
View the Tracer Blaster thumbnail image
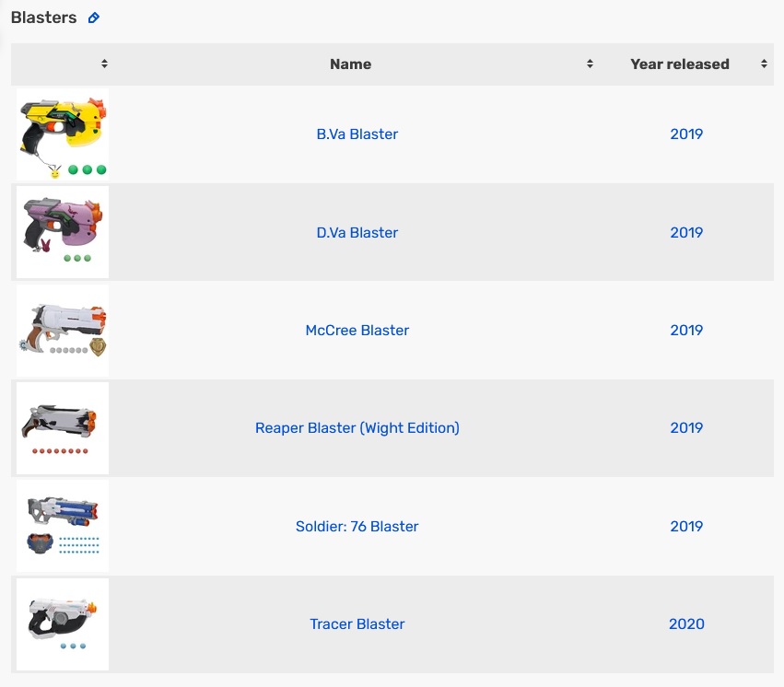click(x=63, y=624)
